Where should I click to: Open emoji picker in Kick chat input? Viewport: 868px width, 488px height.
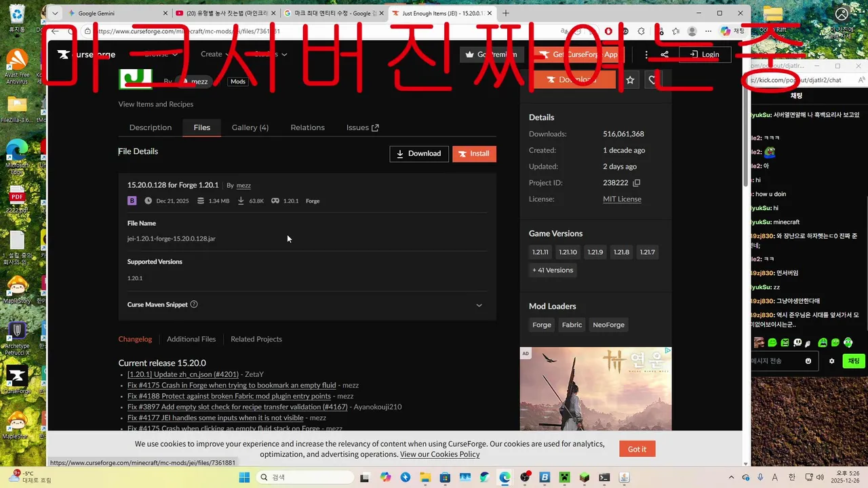point(808,361)
